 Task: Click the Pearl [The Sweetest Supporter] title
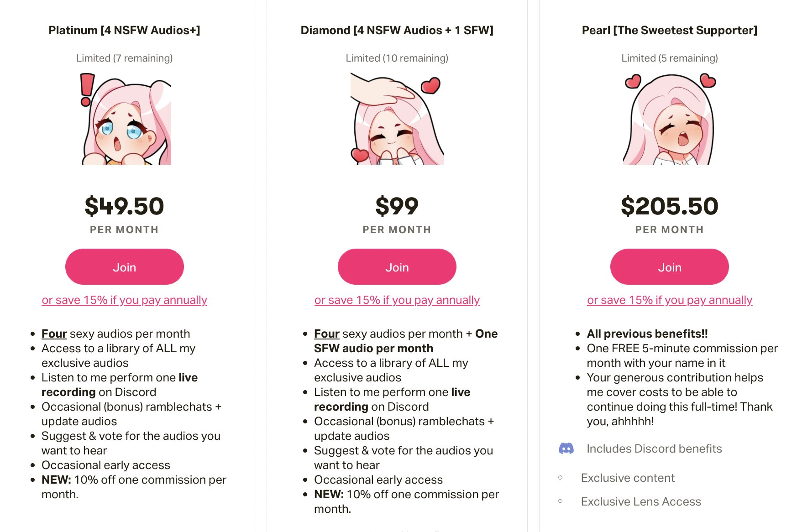(669, 30)
